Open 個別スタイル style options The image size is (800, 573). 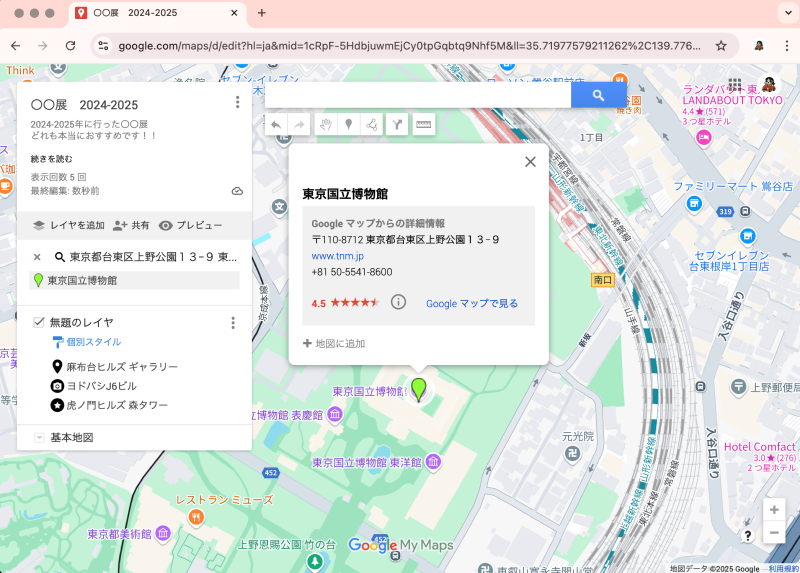click(87, 342)
